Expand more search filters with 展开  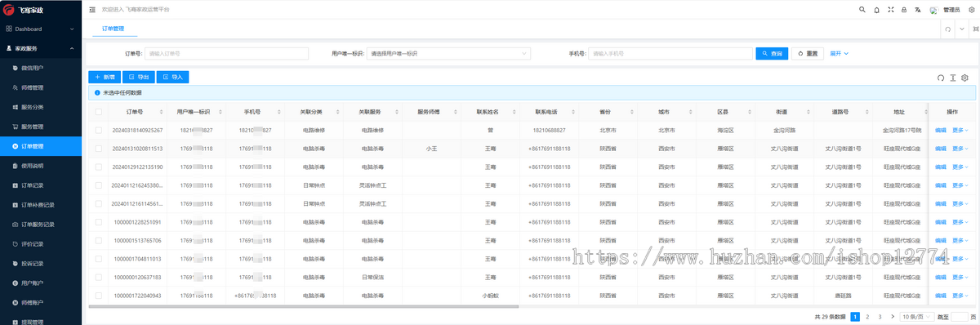(840, 53)
